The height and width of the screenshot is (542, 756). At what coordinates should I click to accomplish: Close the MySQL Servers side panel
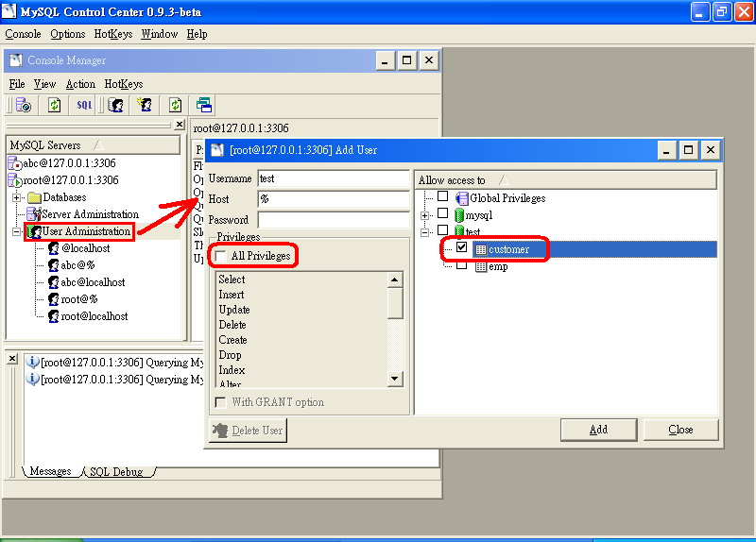tap(180, 125)
